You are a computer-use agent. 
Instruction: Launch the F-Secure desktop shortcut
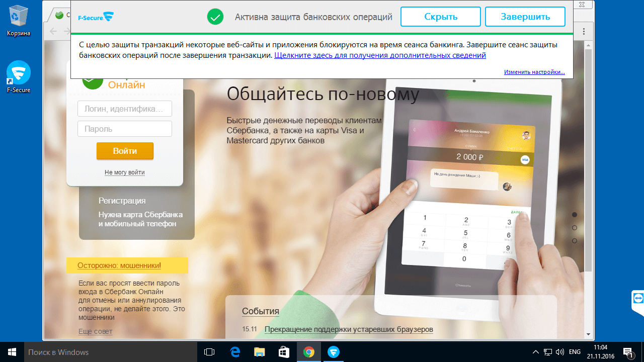18,72
